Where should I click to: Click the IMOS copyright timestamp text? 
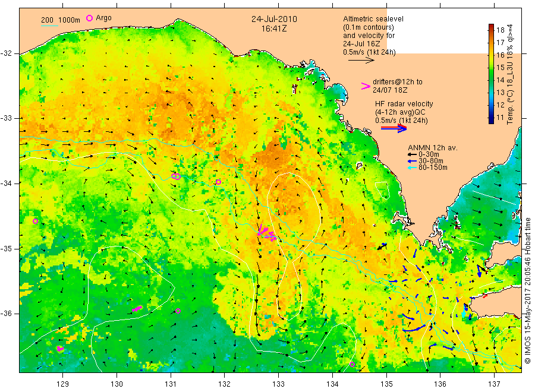527,290
